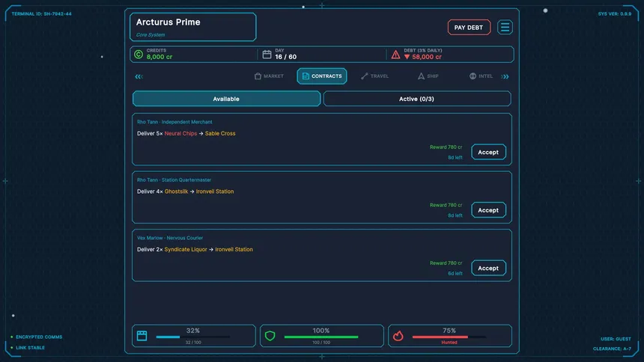Viewport: 644px width, 362px height.
Task: Click the heat 75% red bar
Action: [x=449, y=337]
